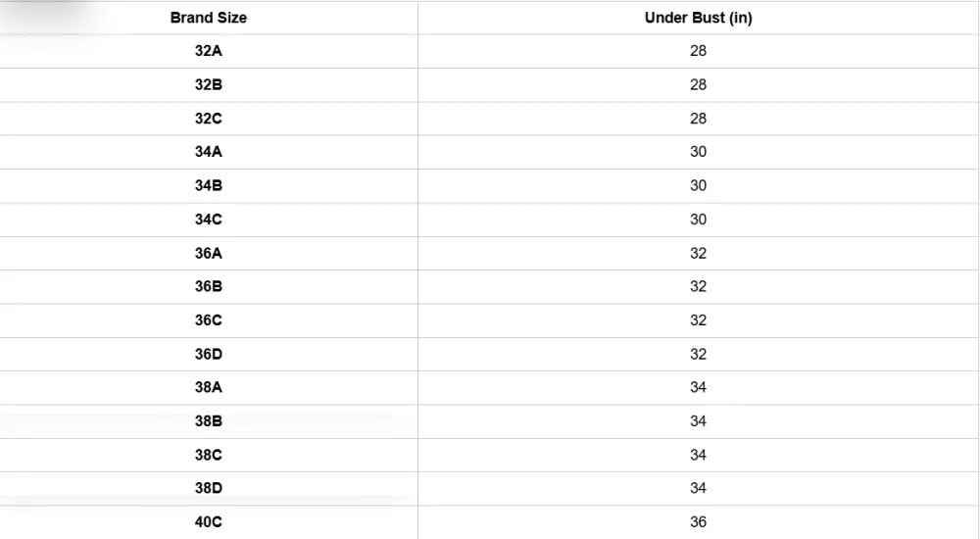Select the 34C brand size cell

click(x=209, y=220)
